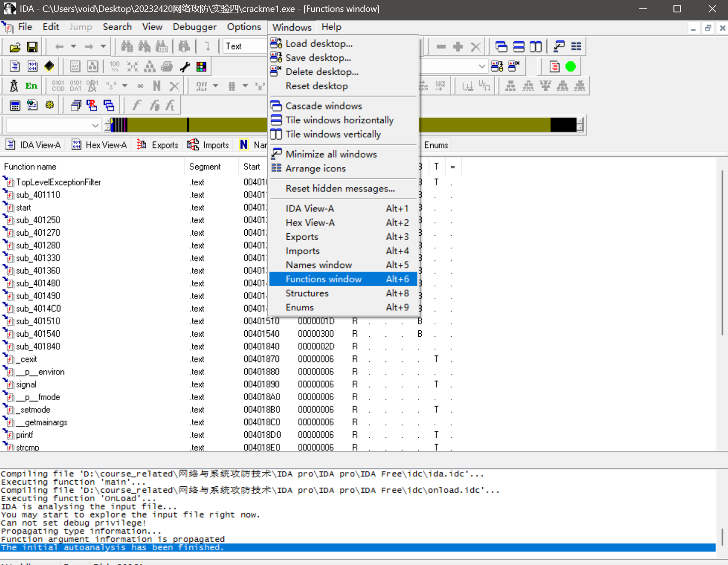Click the delete desktop toolbar icon
Viewport: 728px width, 565px height.
coord(514,65)
